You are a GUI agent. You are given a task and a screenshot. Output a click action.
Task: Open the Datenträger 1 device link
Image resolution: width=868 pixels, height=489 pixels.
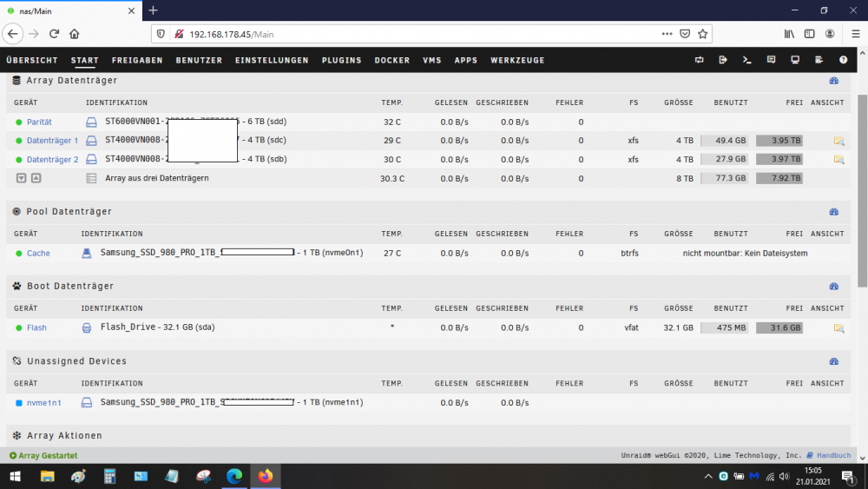tap(53, 141)
